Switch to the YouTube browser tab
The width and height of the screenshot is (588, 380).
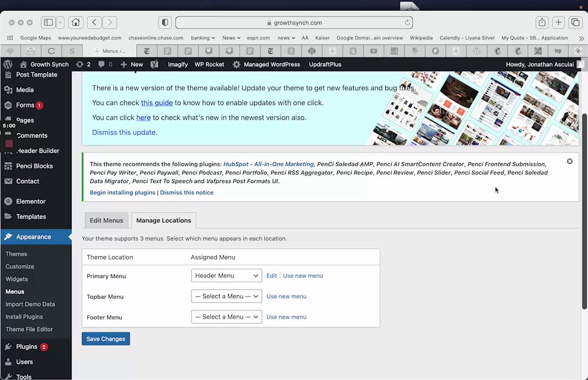(x=374, y=51)
